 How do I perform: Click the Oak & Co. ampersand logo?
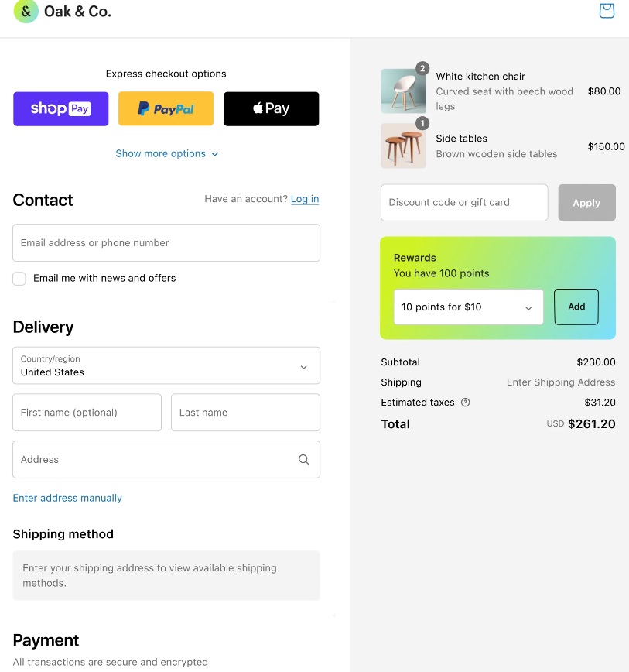26,12
